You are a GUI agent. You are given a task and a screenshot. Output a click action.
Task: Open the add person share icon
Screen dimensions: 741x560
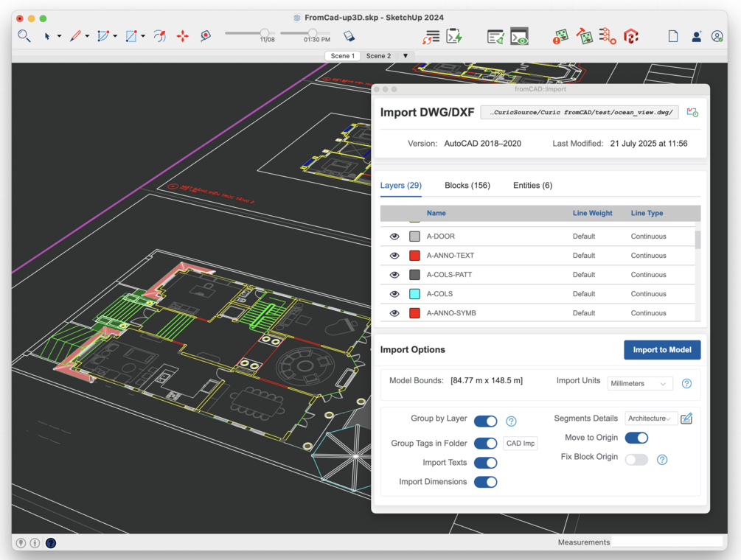(696, 36)
